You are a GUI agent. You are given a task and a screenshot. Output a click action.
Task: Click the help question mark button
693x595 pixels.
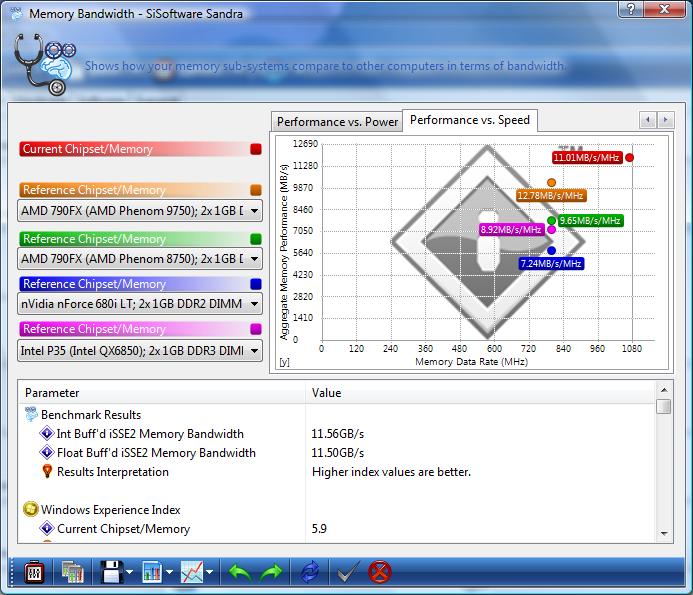(631, 8)
